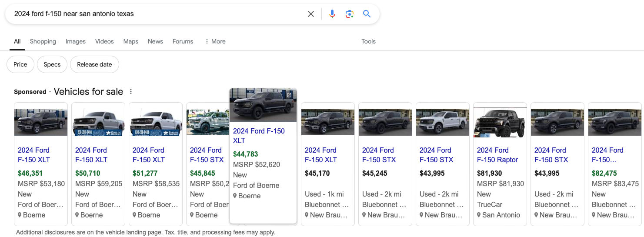Select the All results tab
This screenshot has width=644, height=237.
click(x=17, y=41)
